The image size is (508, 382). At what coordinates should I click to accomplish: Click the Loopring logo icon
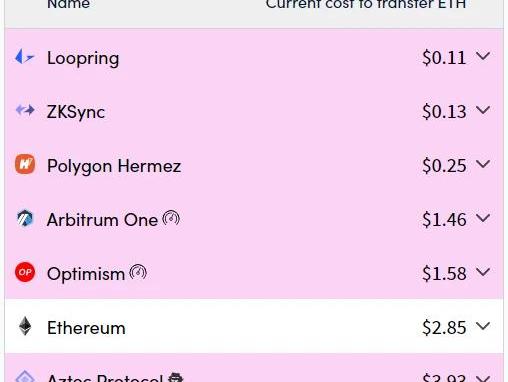[x=25, y=57]
